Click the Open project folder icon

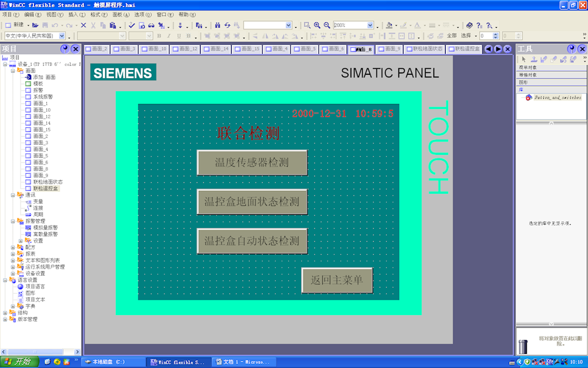pos(35,25)
